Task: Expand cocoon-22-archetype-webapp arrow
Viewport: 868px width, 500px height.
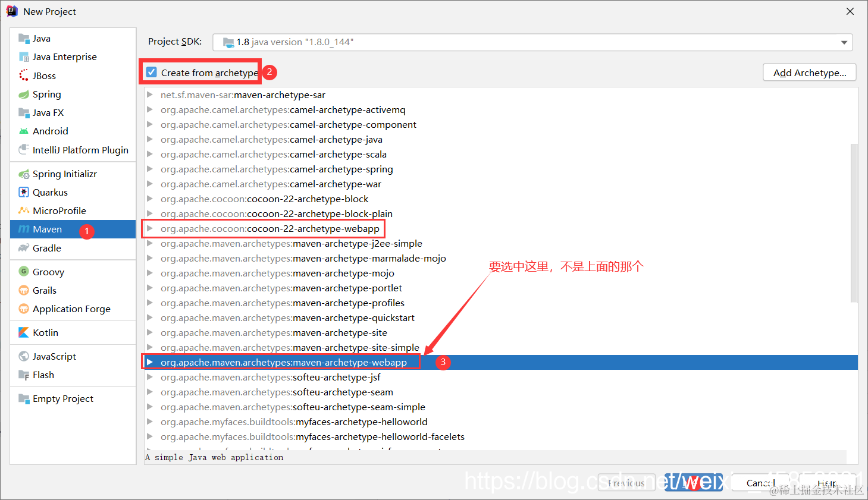Action: coord(150,228)
